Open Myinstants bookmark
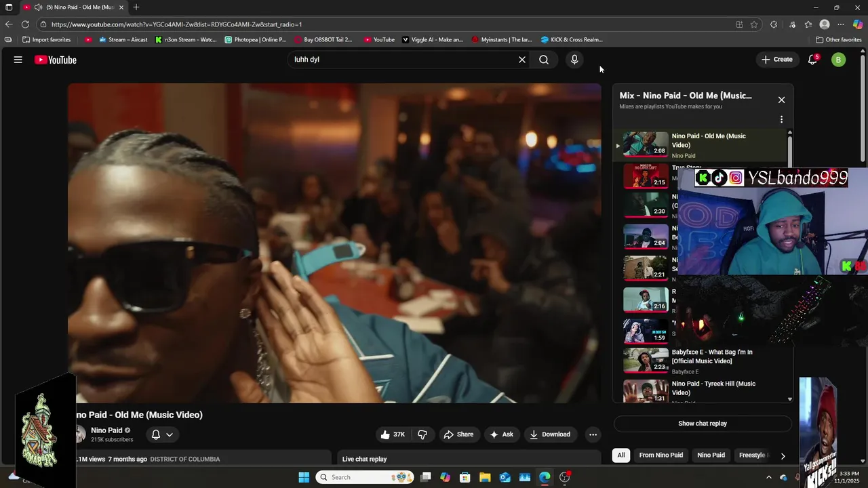The height and width of the screenshot is (488, 868). click(502, 40)
